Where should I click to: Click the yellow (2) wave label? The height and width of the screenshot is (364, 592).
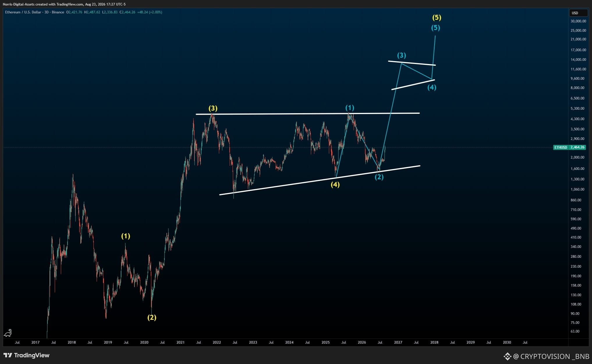click(x=152, y=317)
